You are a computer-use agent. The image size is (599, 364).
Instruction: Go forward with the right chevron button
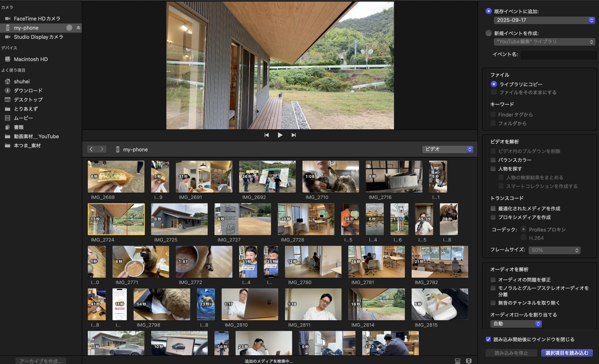click(x=102, y=149)
